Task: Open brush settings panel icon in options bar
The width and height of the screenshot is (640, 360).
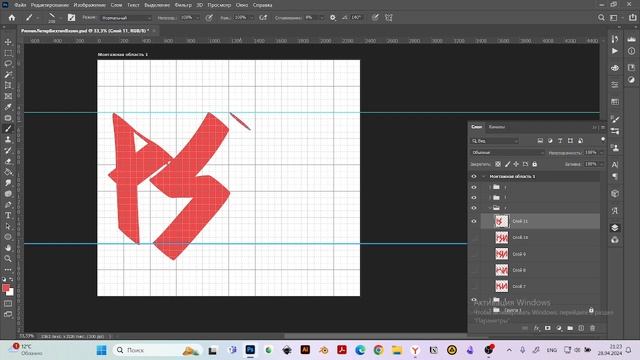Action: (x=71, y=18)
